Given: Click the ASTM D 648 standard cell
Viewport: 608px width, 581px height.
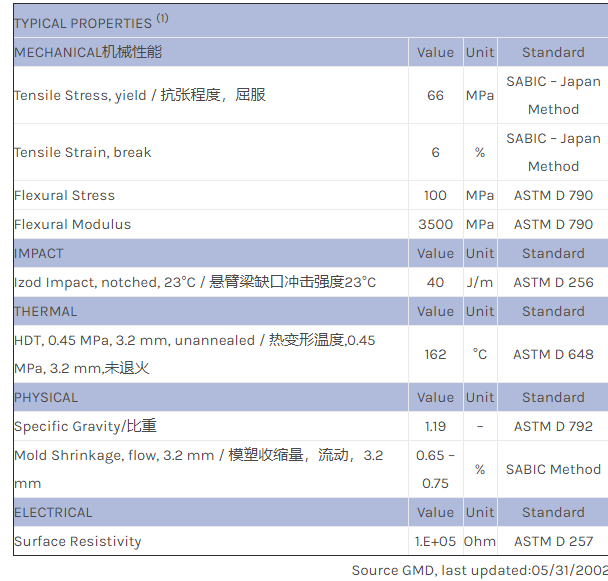Looking at the screenshot, I should pos(553,354).
